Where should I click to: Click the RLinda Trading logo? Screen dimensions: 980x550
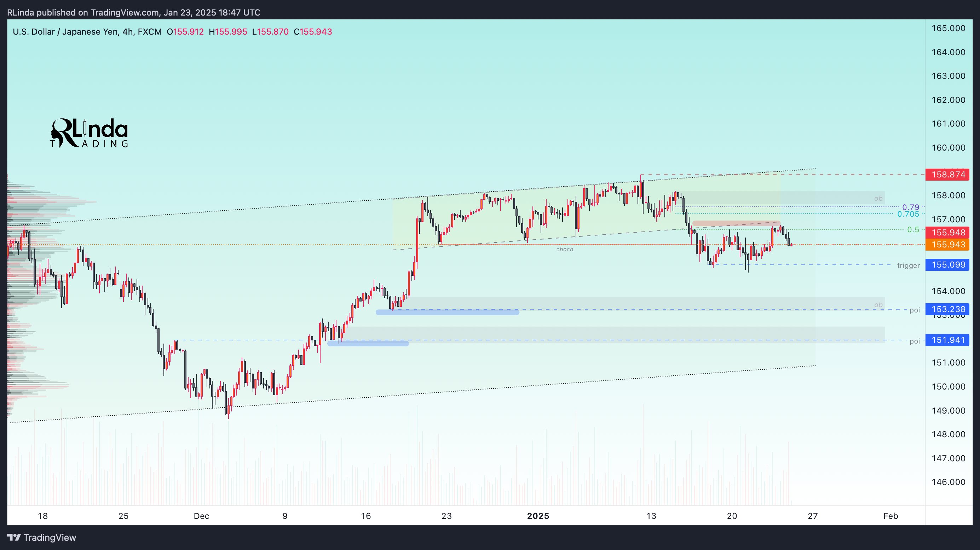click(89, 133)
